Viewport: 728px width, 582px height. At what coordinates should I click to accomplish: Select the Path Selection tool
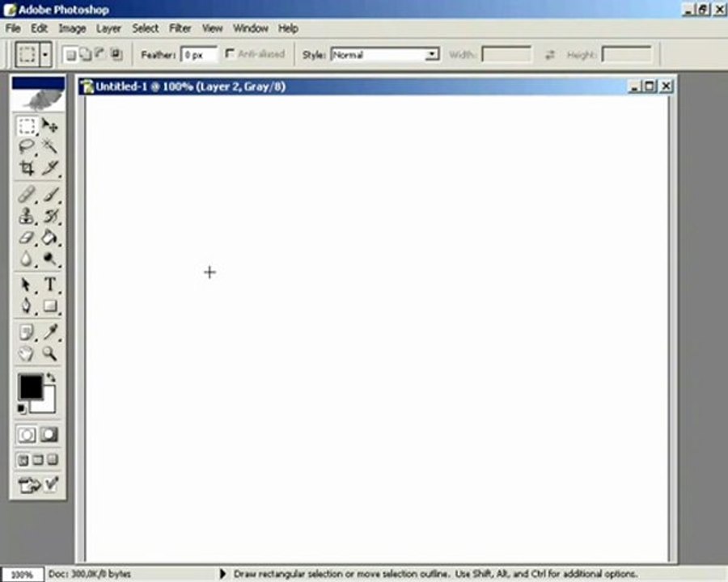[x=27, y=284]
